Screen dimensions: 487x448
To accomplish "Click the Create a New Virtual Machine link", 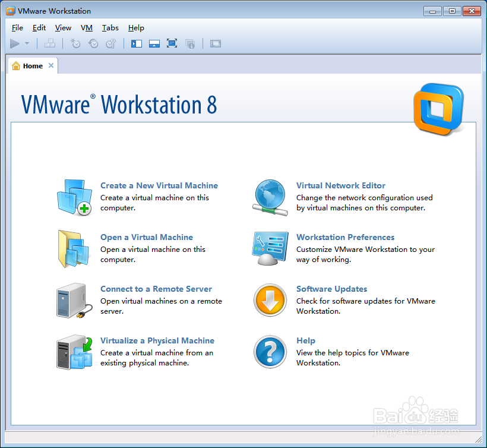I will click(159, 185).
